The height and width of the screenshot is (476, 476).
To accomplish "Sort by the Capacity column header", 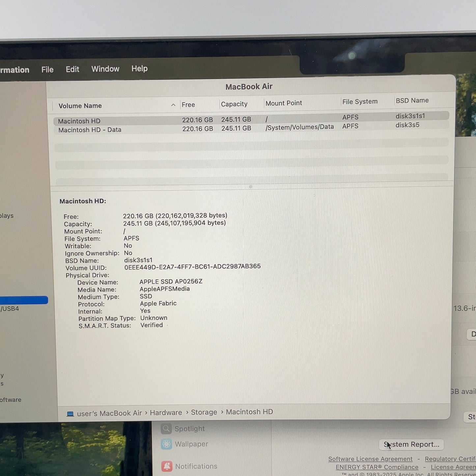I will coord(234,104).
